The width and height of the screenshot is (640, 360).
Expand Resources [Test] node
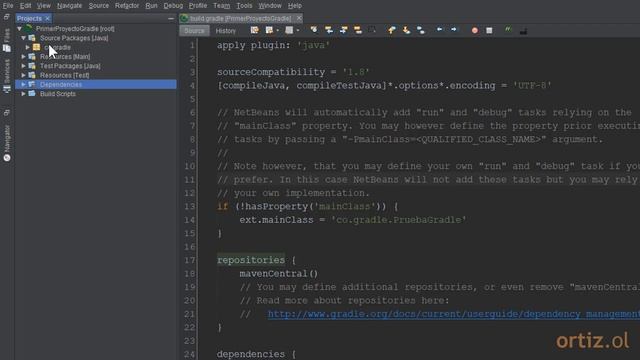coord(23,75)
